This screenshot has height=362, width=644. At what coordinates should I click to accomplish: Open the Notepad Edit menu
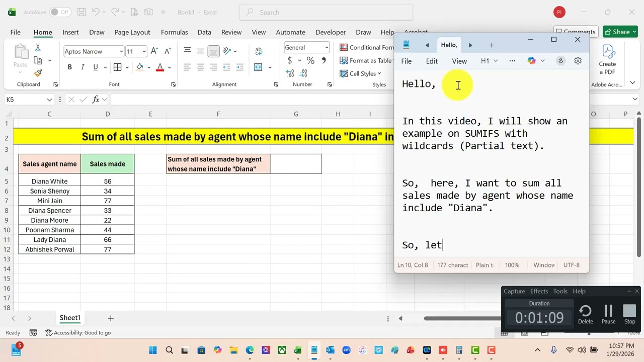tap(432, 61)
